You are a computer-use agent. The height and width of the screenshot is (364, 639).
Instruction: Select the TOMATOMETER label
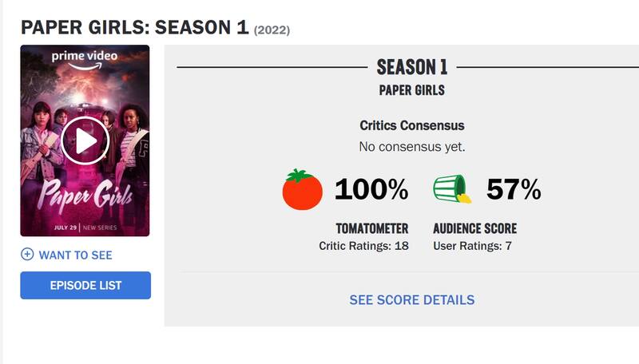click(373, 229)
